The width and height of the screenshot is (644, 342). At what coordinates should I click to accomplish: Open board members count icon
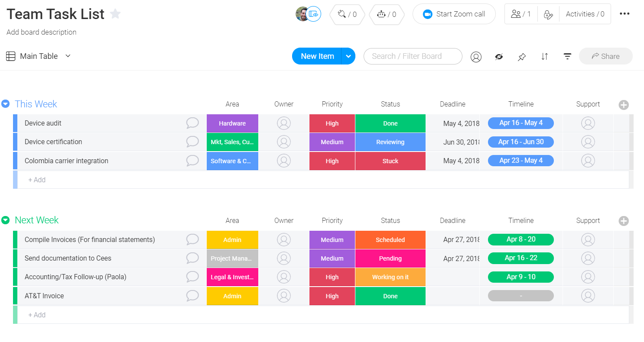point(521,14)
